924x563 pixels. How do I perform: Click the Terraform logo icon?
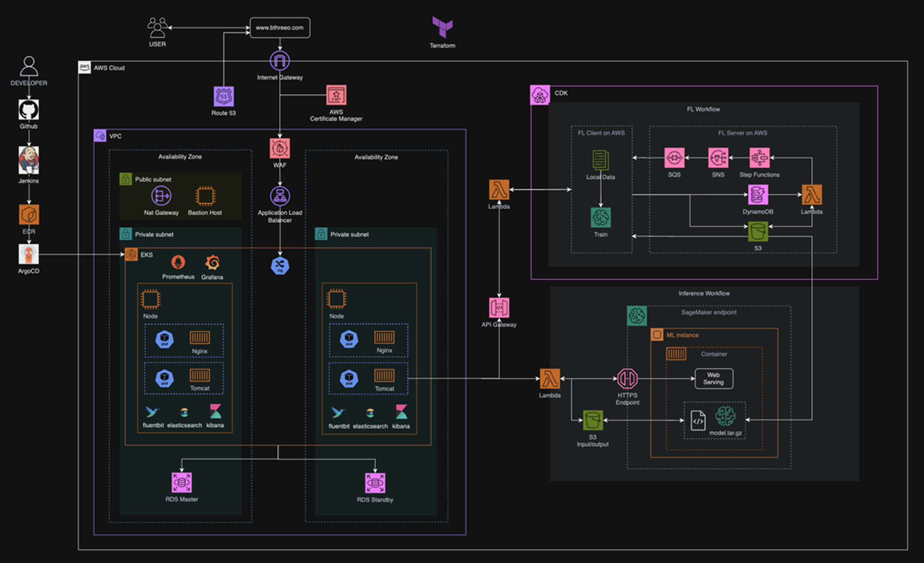[442, 27]
